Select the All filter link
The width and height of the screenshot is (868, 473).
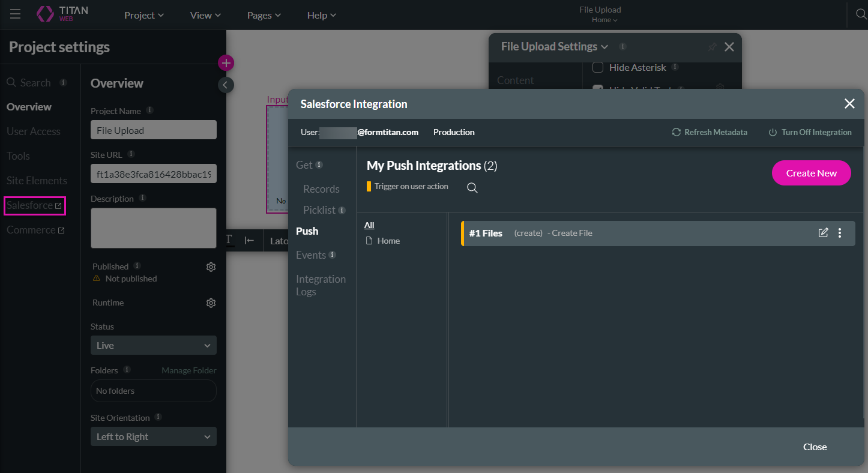(369, 225)
